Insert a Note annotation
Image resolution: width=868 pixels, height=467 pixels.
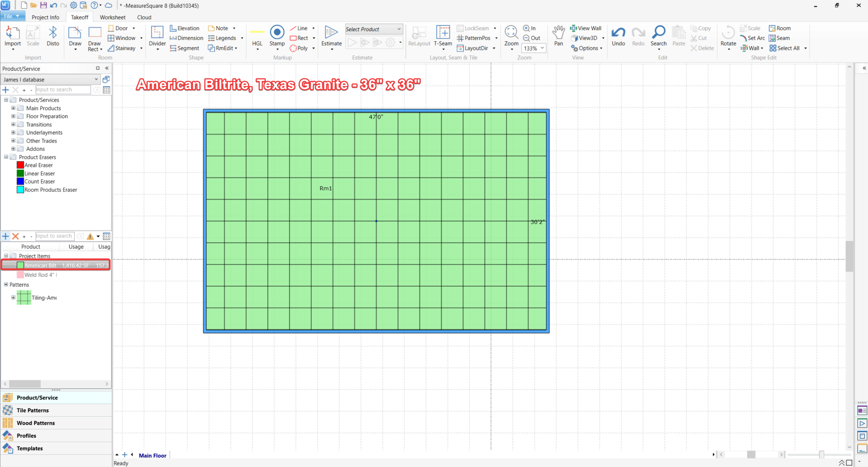[218, 28]
